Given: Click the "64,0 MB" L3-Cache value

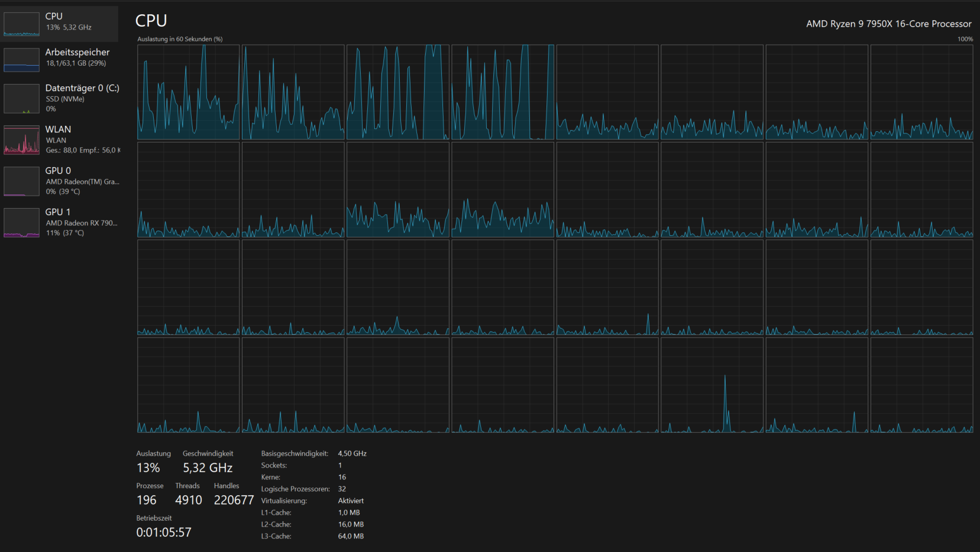Looking at the screenshot, I should pyautogui.click(x=351, y=537).
